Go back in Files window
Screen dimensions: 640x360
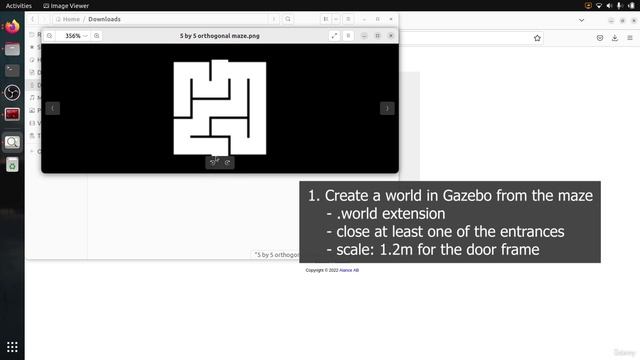33,19
